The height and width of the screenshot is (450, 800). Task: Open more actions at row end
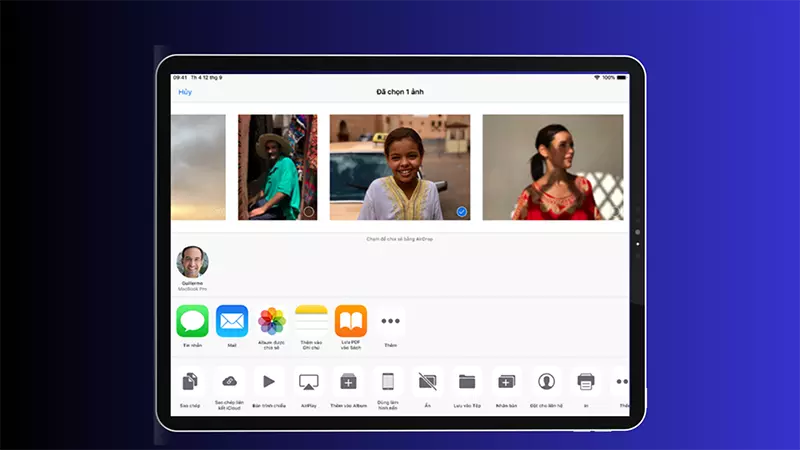coord(620,382)
